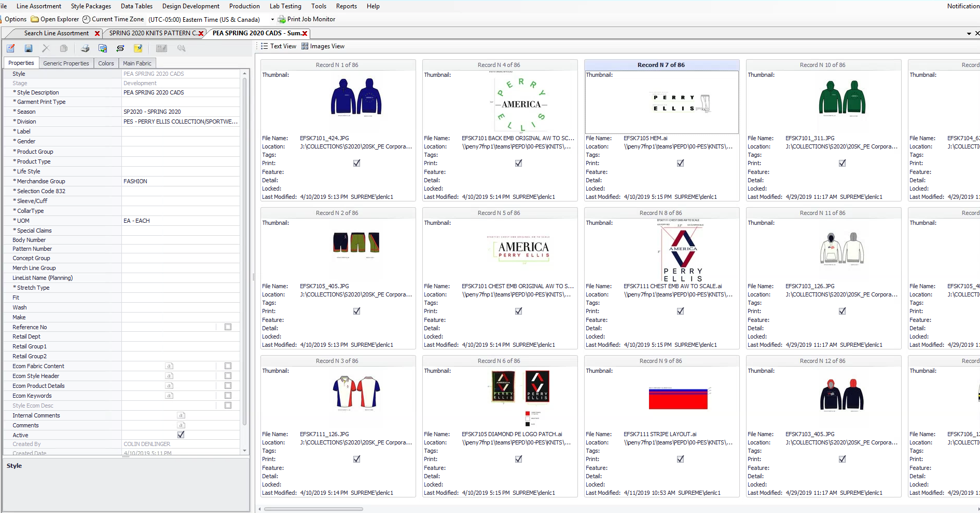Viewport: 980px width, 513px height.
Task: Open text editor icon for Ecom Keywords
Action: pos(169,396)
